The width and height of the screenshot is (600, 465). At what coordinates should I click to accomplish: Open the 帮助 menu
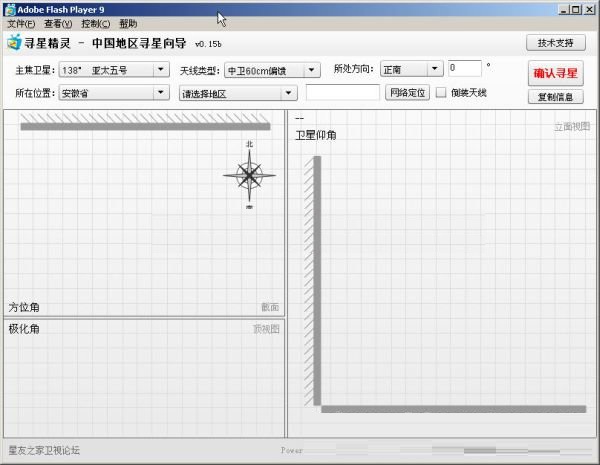(x=128, y=24)
